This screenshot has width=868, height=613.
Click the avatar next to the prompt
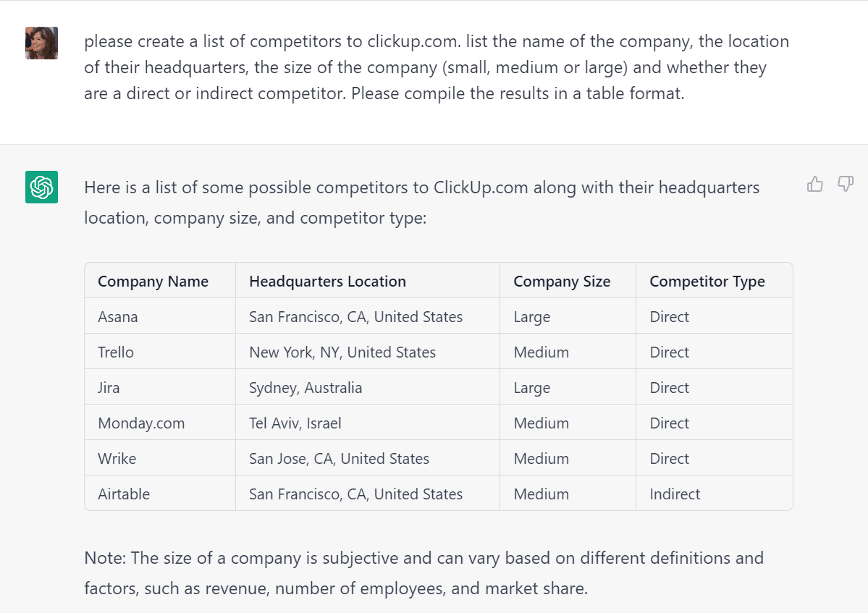pyautogui.click(x=41, y=43)
